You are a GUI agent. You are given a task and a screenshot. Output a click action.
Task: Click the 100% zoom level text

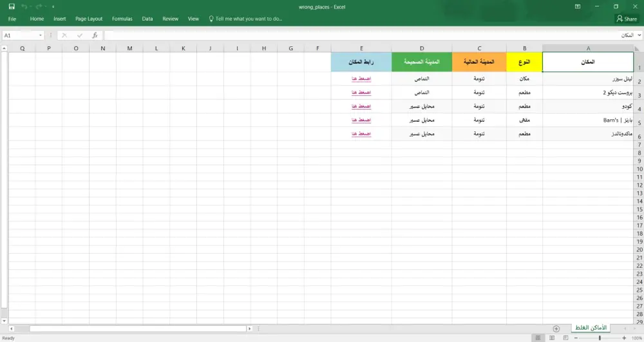point(637,338)
